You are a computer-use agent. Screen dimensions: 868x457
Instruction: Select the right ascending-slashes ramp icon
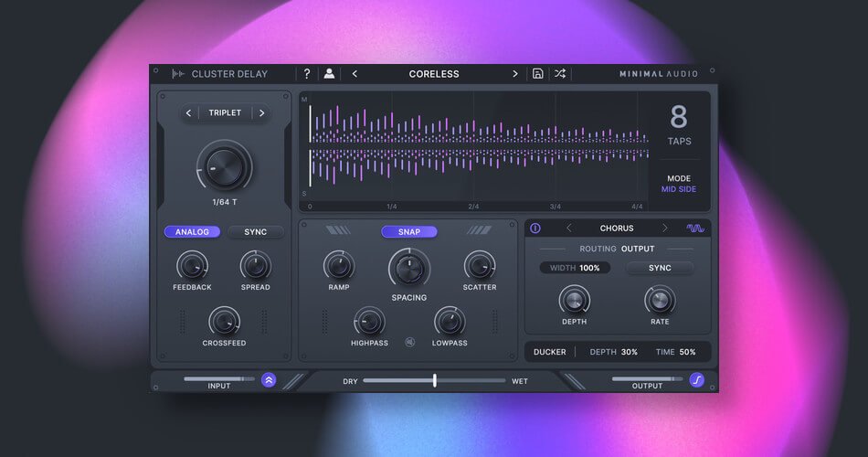pos(480,230)
